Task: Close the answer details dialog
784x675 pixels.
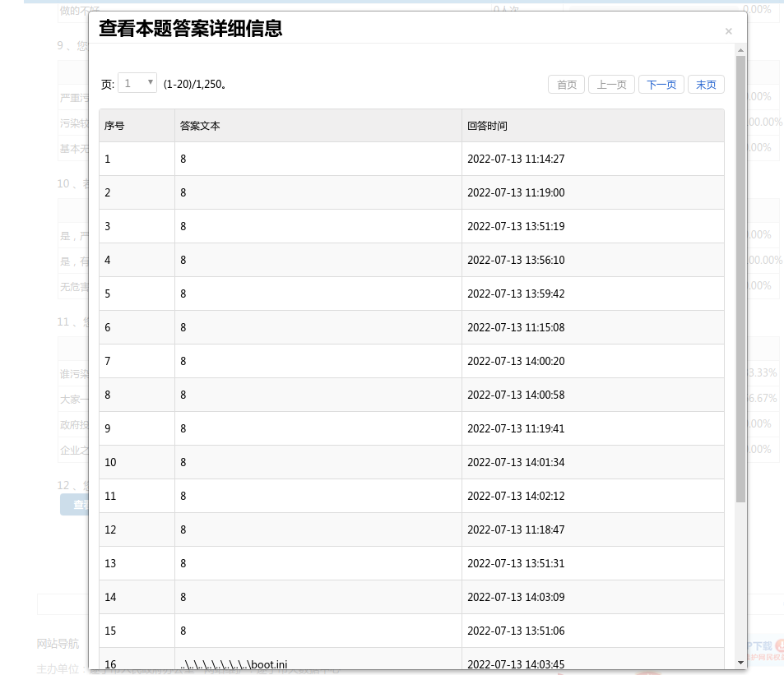Action: click(728, 31)
